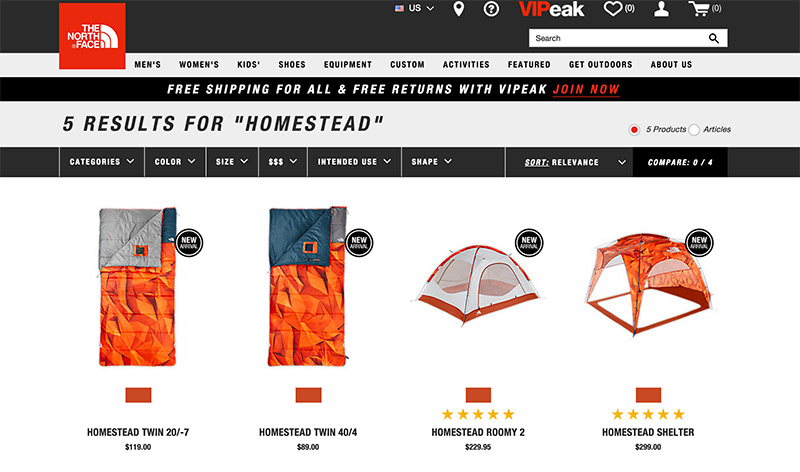Click the Join Now link
The height and width of the screenshot is (472, 800).
point(586,90)
